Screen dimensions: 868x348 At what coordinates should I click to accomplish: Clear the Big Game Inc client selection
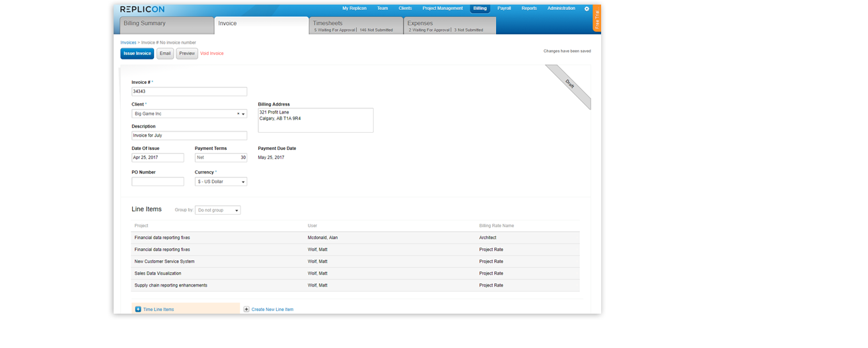(238, 114)
